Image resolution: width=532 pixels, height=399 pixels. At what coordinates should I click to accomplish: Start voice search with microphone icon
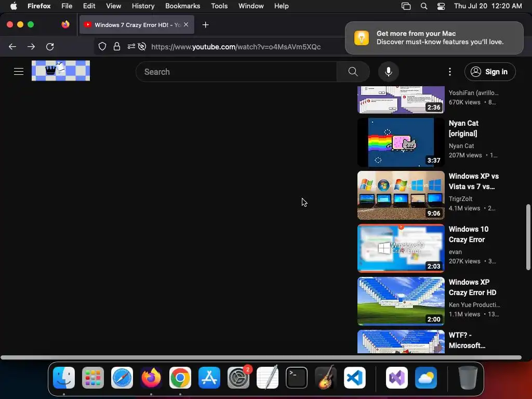[389, 72]
